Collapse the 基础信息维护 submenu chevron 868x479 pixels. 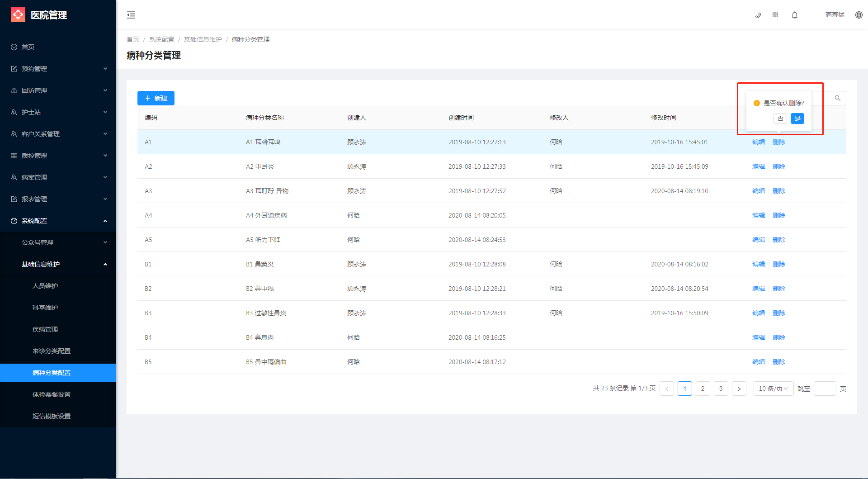pos(105,264)
